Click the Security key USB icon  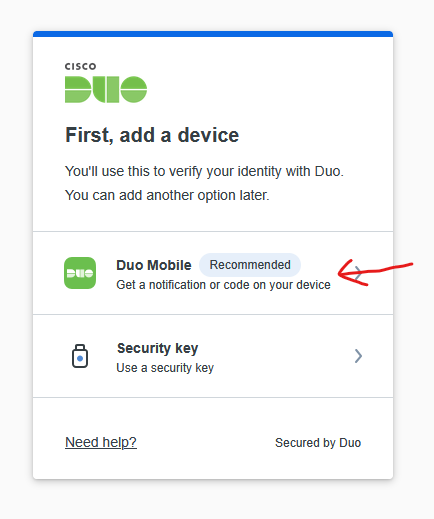[80, 356]
